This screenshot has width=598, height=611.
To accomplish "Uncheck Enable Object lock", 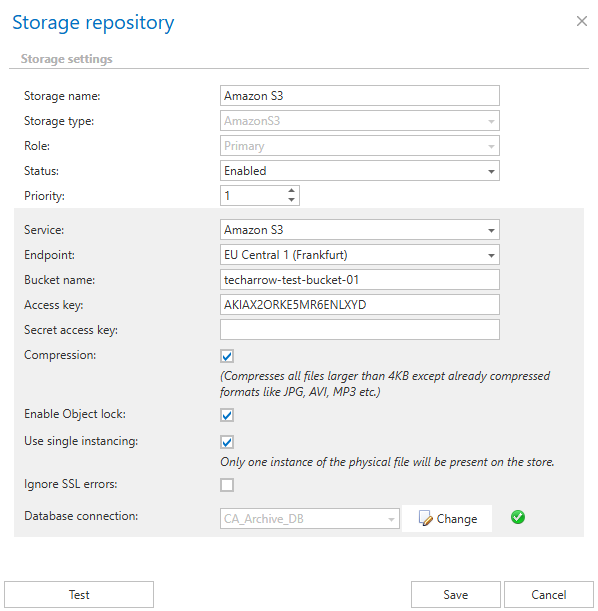I will click(227, 415).
